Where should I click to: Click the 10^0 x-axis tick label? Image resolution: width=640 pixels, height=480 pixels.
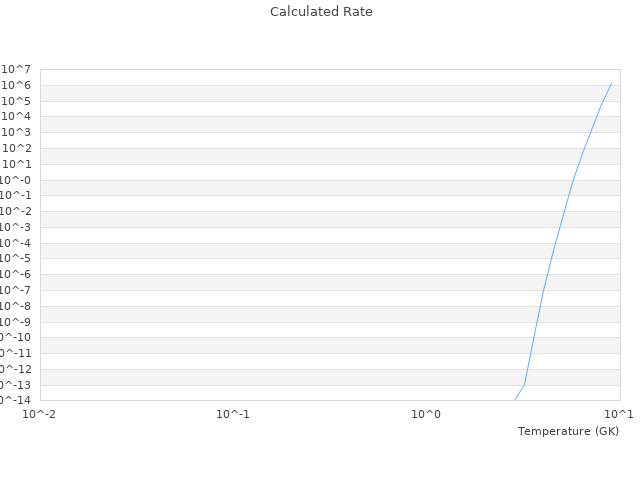(x=427, y=414)
